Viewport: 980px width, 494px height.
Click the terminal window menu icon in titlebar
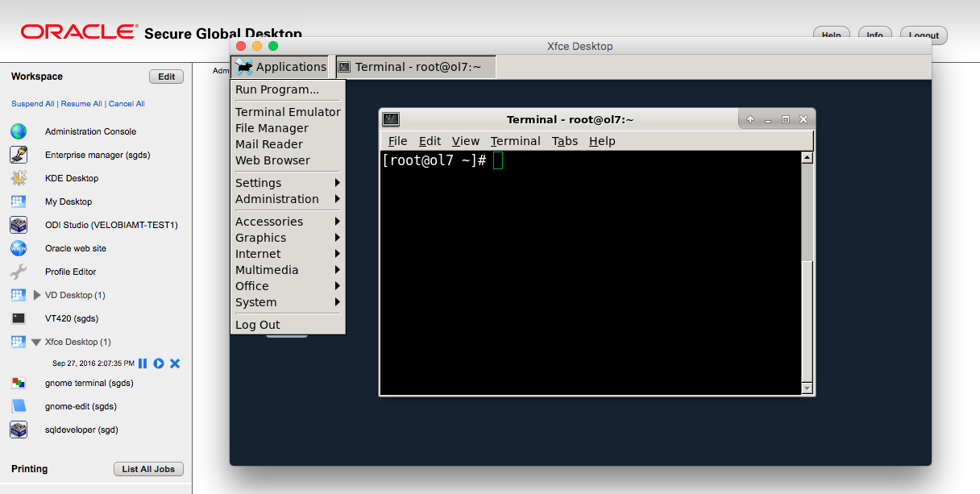click(391, 119)
